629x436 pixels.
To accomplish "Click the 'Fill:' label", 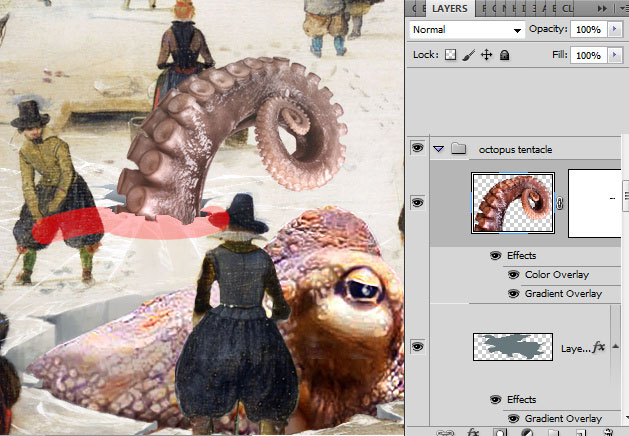I will coord(560,54).
